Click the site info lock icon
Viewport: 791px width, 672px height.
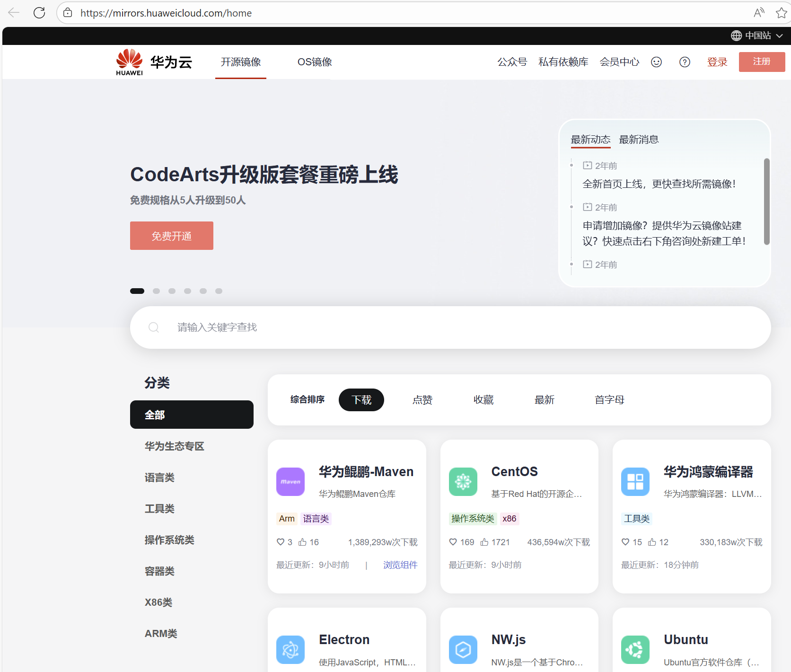68,13
